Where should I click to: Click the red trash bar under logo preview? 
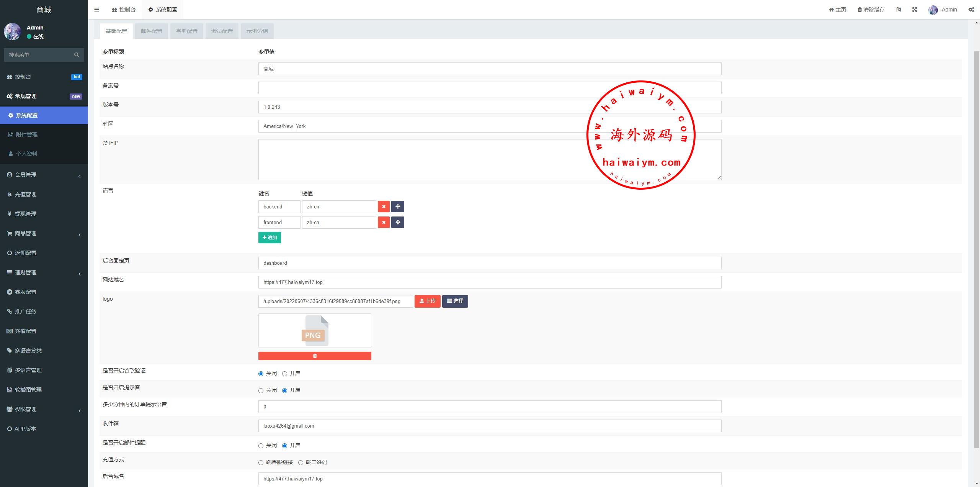pos(315,356)
